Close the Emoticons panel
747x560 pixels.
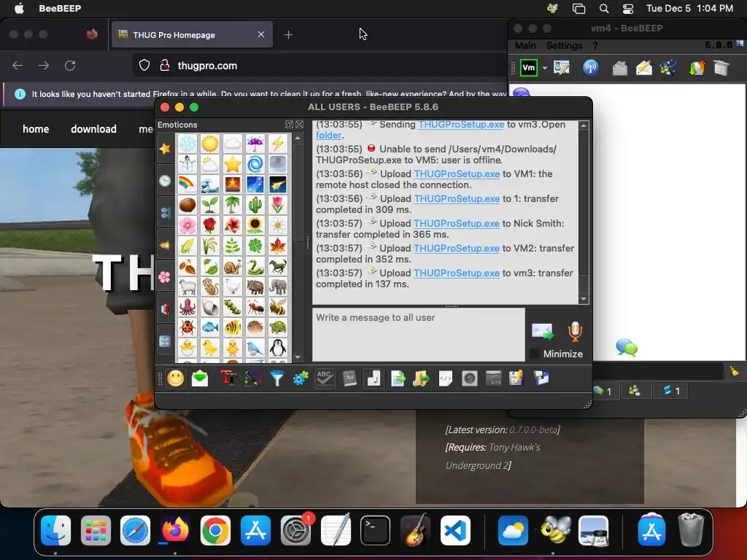tap(299, 124)
